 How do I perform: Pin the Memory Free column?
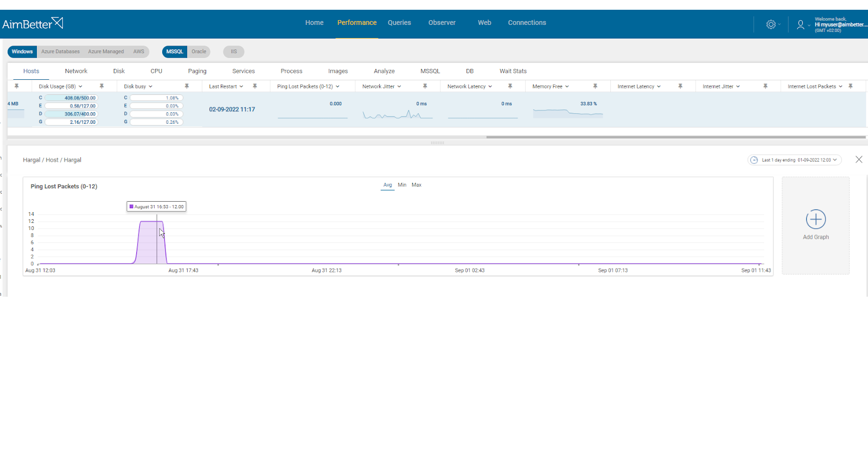[x=595, y=86]
